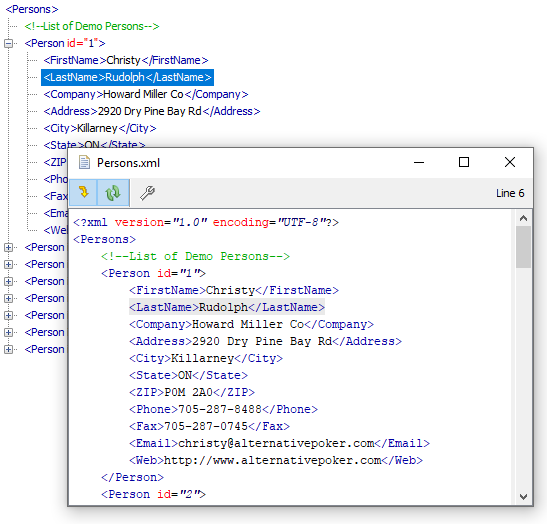
Task: Expand the first collapsed Person node
Action: click(x=8, y=247)
